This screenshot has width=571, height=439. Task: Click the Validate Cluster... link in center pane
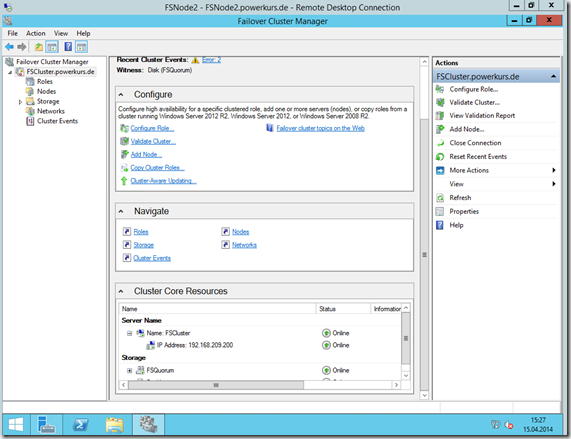[x=153, y=141]
